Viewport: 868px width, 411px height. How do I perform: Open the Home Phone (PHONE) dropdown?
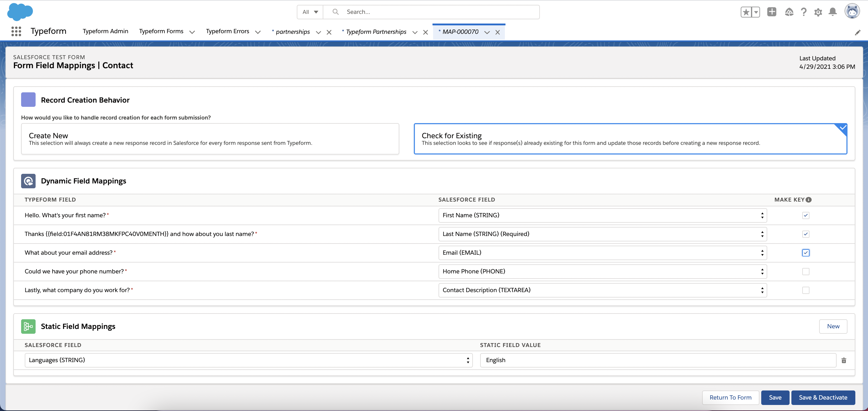pos(603,271)
